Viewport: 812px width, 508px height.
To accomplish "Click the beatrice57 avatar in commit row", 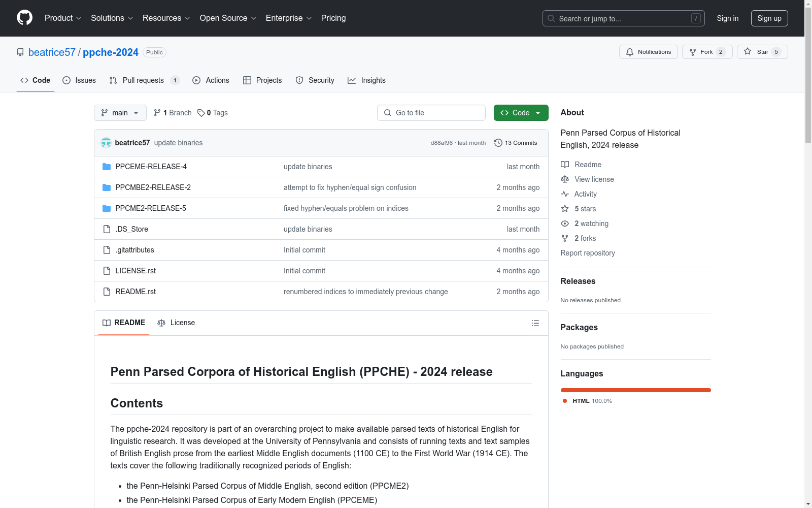I will pos(106,143).
